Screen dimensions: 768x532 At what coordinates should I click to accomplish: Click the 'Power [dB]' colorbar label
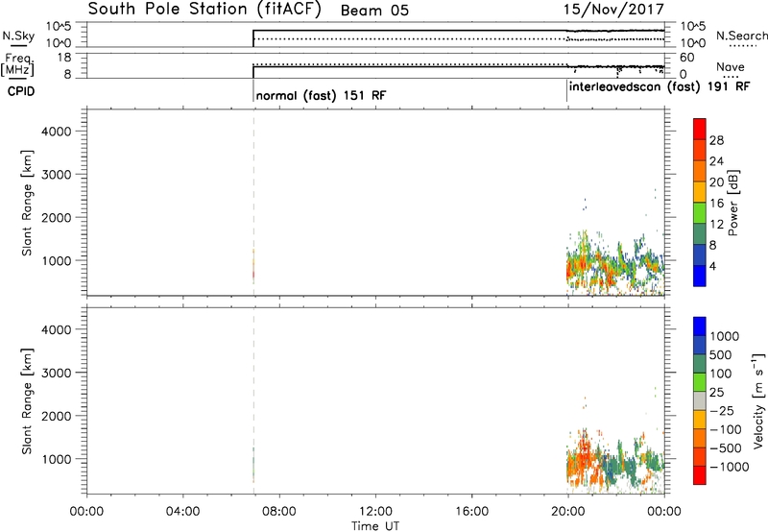pyautogui.click(x=732, y=203)
